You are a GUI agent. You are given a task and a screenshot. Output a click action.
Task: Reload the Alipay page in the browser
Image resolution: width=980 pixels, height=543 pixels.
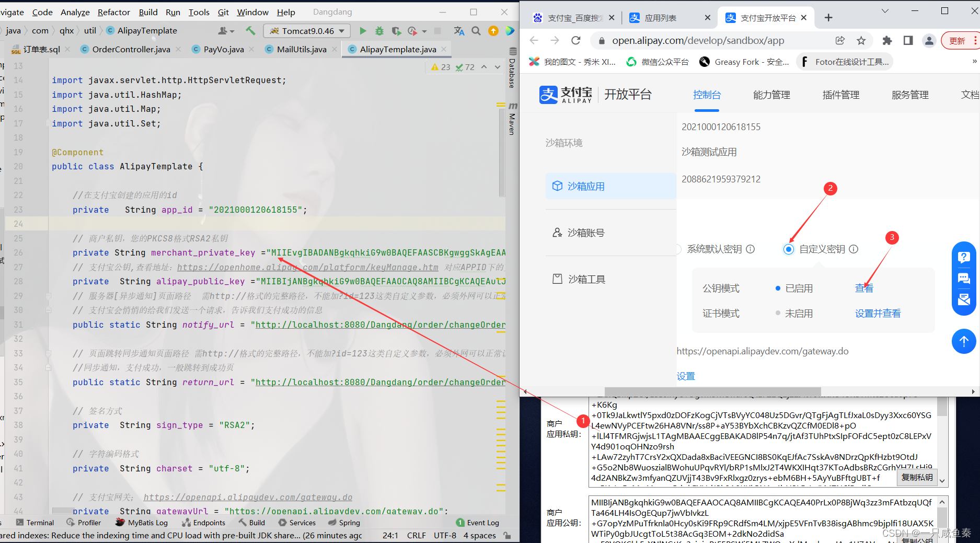(576, 40)
